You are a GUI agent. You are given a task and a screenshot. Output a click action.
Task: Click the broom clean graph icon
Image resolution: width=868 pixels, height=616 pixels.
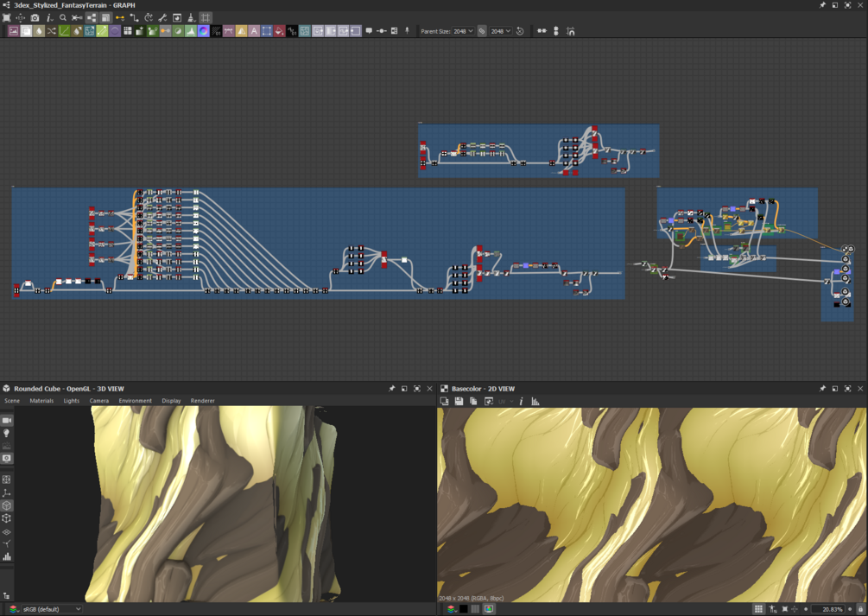pos(190,18)
